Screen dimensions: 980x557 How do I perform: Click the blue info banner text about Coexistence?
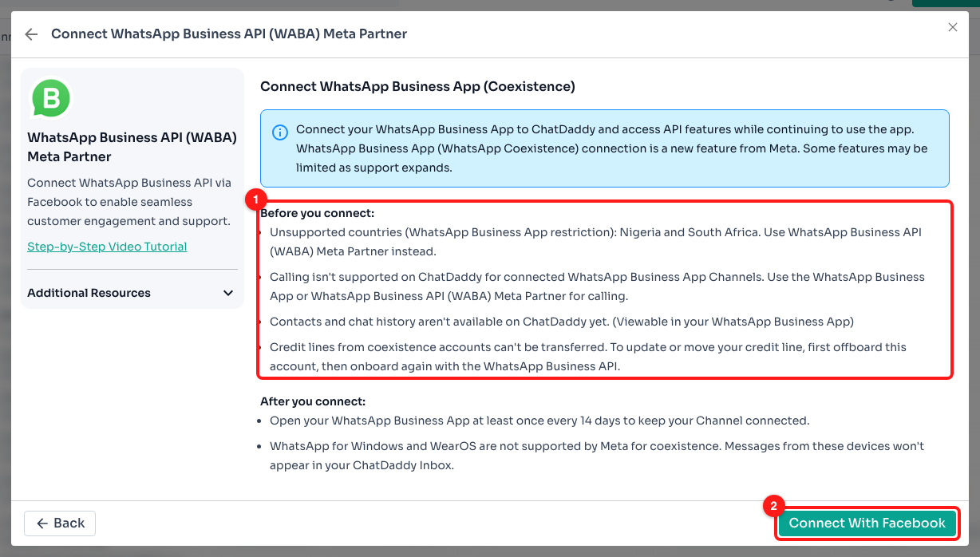click(611, 148)
